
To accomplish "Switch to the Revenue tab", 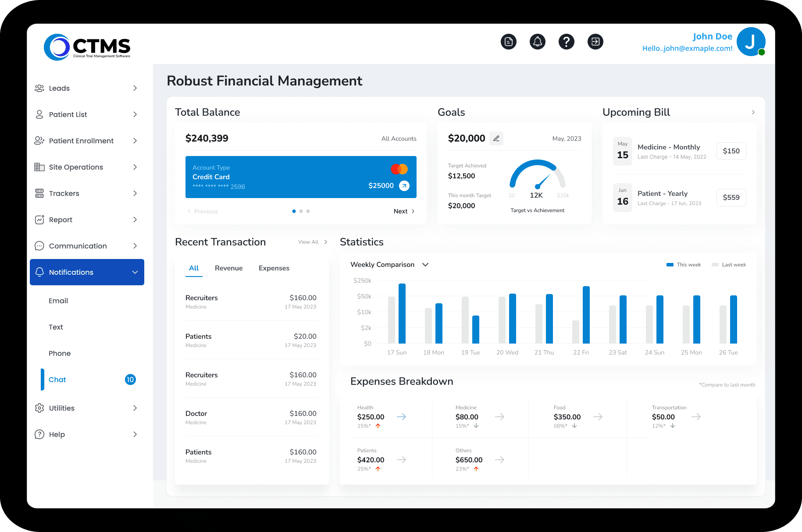I will pyautogui.click(x=228, y=268).
